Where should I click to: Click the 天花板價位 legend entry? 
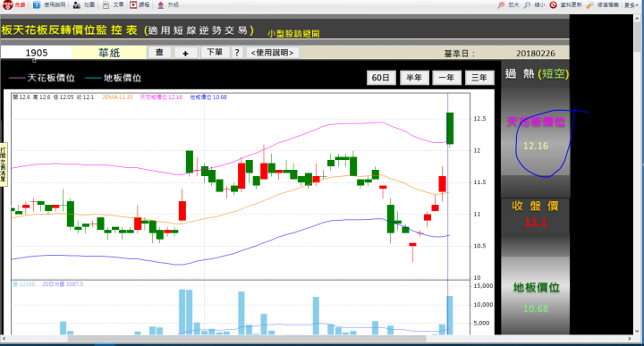click(41, 78)
